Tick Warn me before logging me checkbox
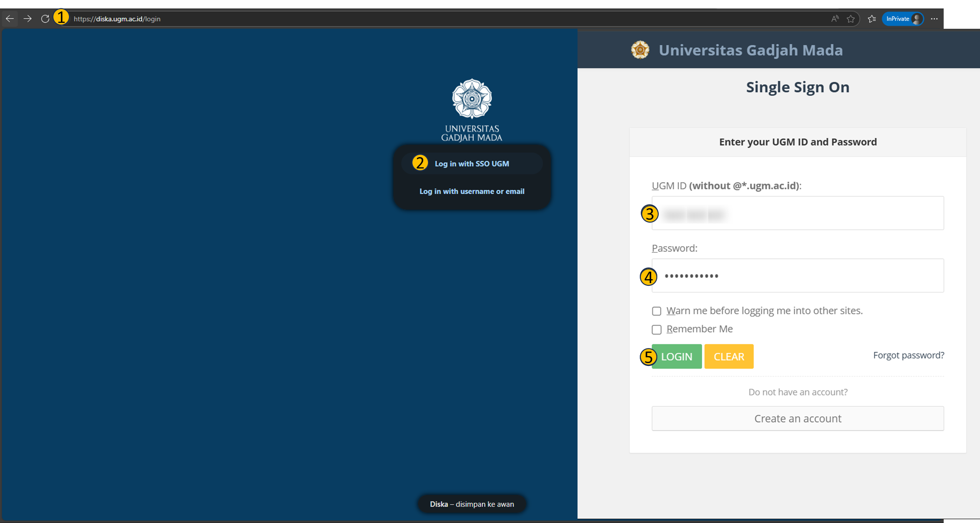The height and width of the screenshot is (523, 980). point(656,311)
